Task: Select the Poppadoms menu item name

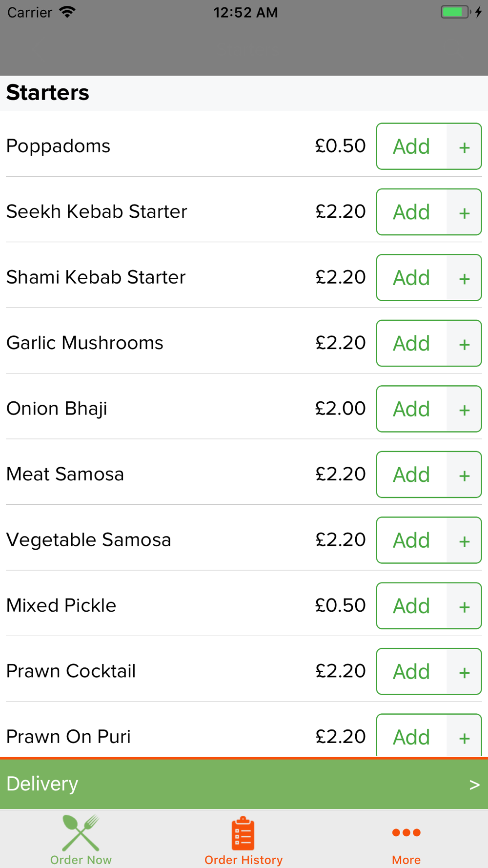Action: [x=58, y=146]
